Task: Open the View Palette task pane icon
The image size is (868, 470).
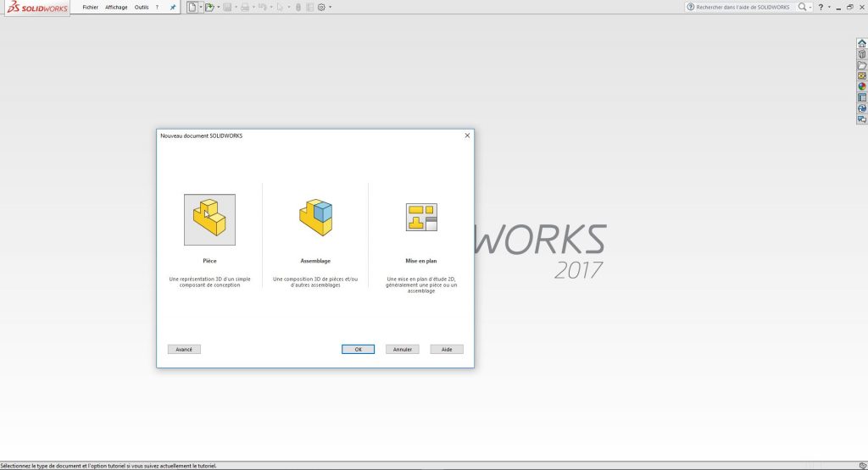Action: 862,75
